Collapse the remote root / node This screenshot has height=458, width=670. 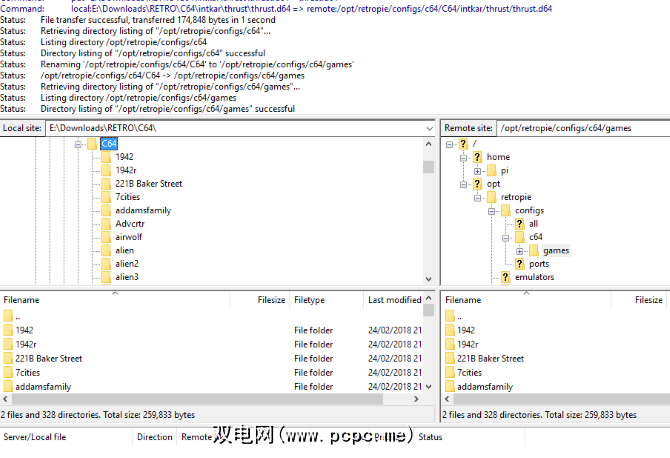click(x=449, y=144)
